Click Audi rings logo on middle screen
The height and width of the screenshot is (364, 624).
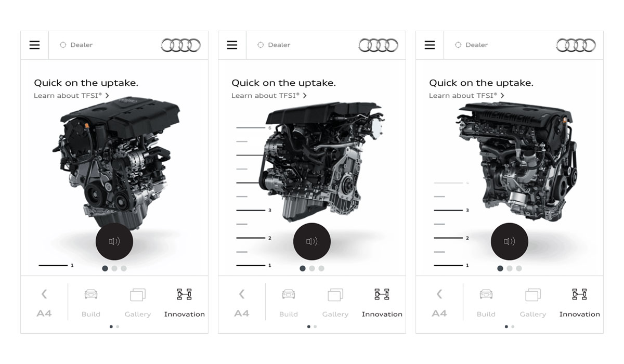point(378,45)
